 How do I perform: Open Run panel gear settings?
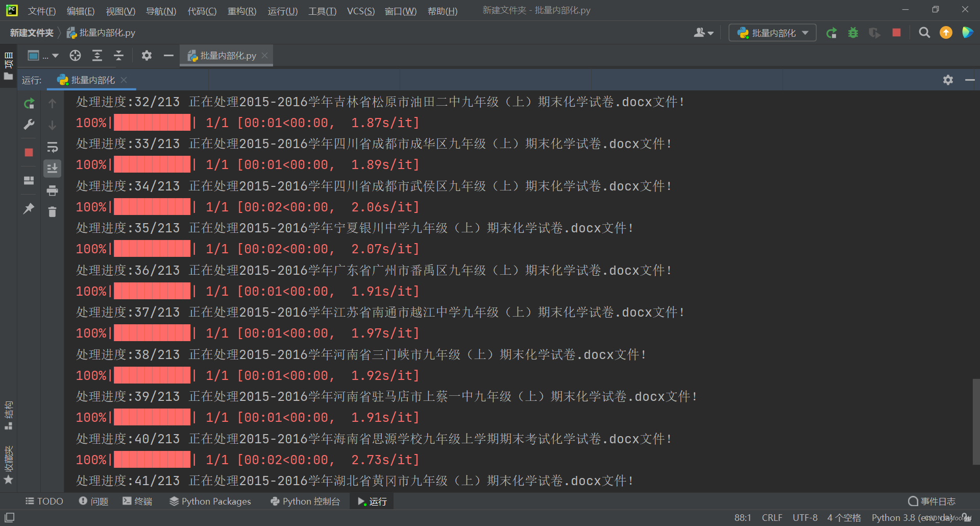click(x=948, y=80)
